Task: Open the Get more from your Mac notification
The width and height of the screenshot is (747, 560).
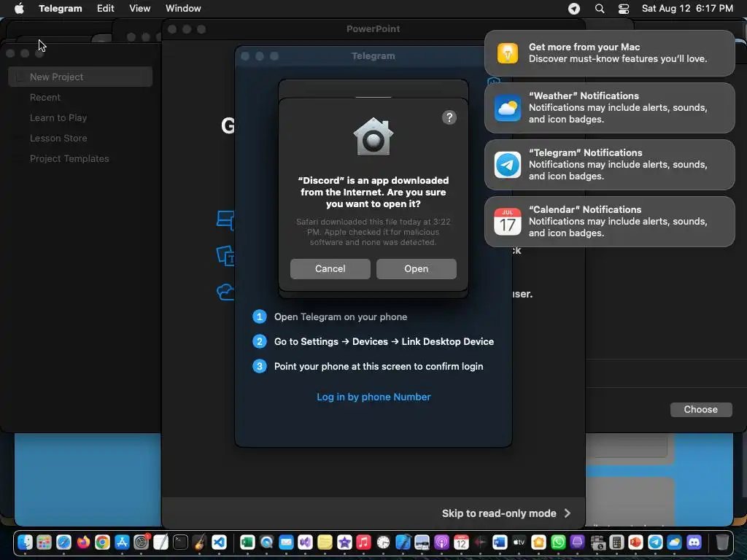Action: (x=609, y=52)
